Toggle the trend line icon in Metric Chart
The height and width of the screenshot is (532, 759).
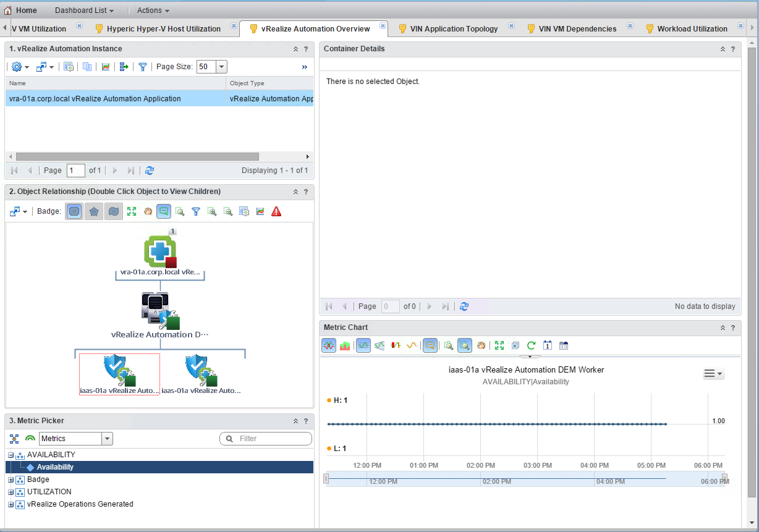tap(412, 345)
